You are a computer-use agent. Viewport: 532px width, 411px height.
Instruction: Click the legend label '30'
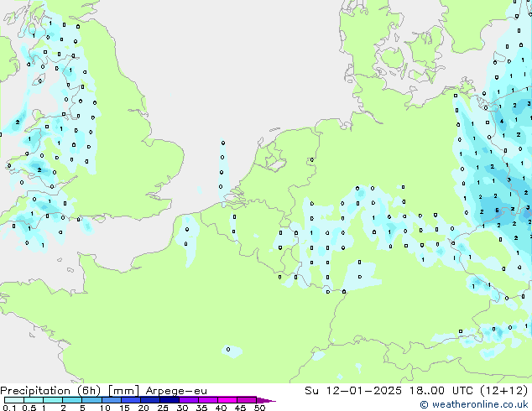(182, 408)
